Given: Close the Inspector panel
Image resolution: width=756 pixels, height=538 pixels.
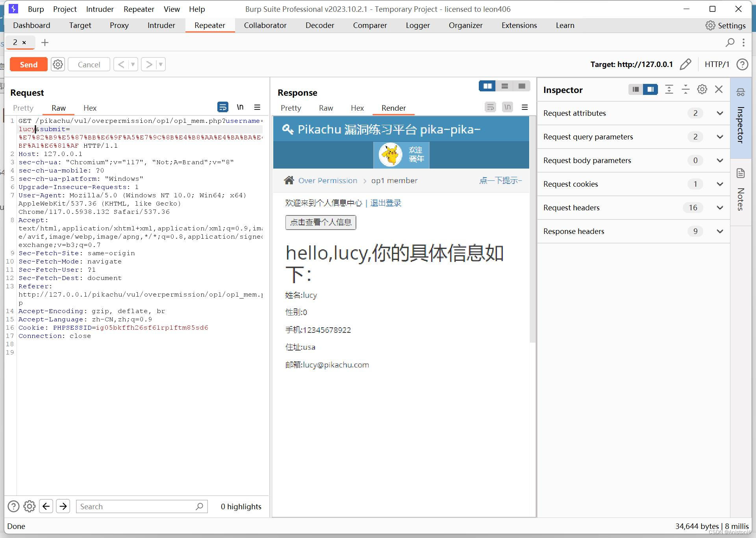Looking at the screenshot, I should [x=719, y=89].
